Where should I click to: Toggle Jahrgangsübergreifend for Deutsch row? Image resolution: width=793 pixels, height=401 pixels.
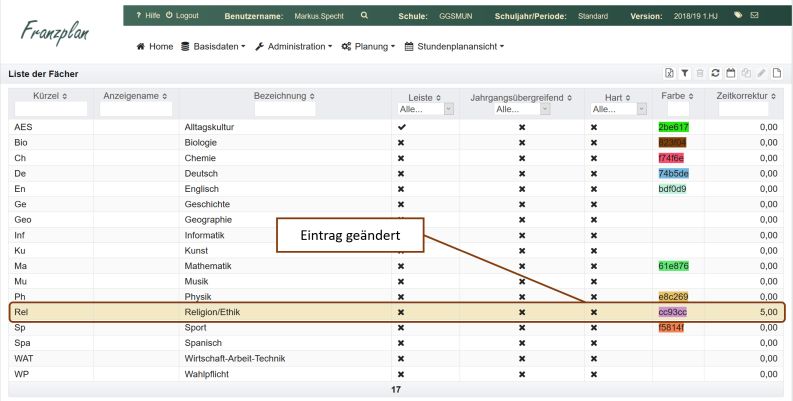(x=521, y=173)
